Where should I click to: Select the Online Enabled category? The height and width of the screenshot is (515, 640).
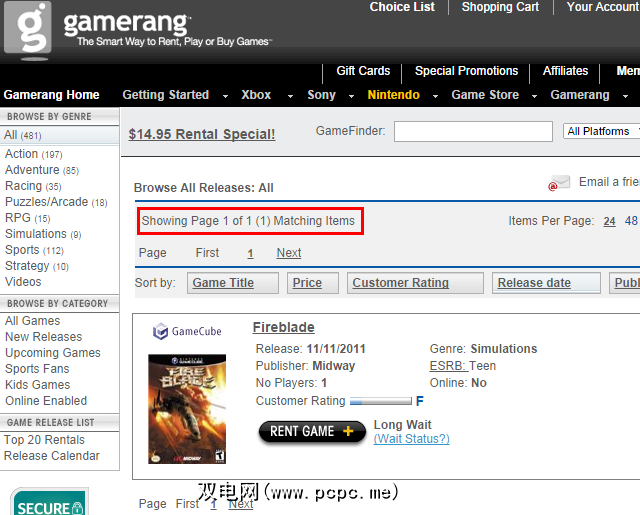pos(46,401)
